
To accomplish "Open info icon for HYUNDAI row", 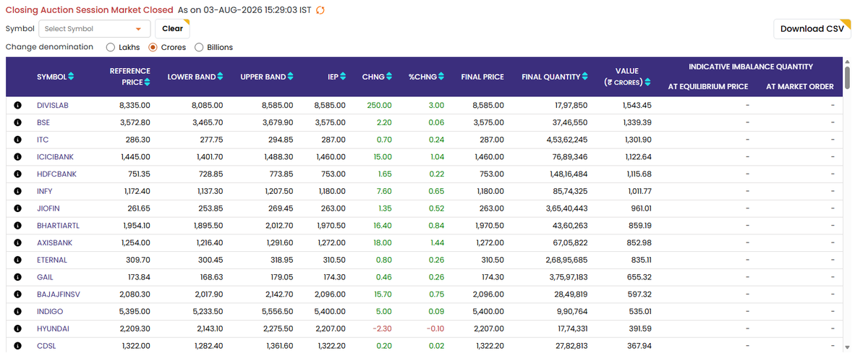I will coord(17,329).
